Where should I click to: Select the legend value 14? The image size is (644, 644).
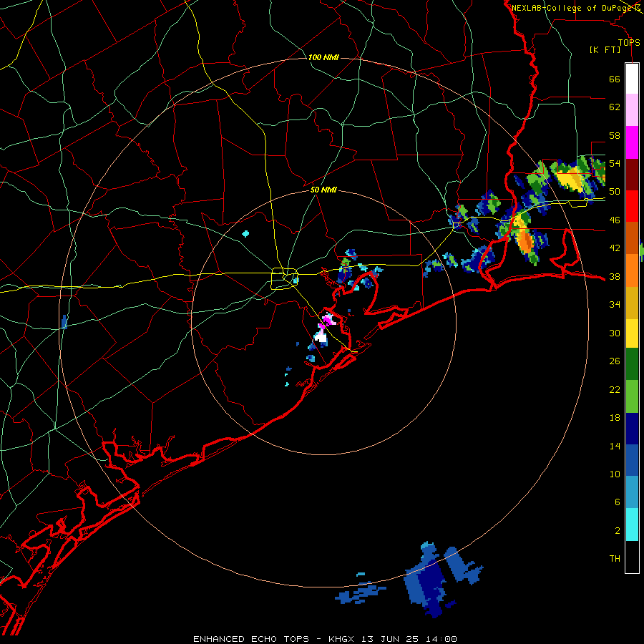tap(615, 446)
